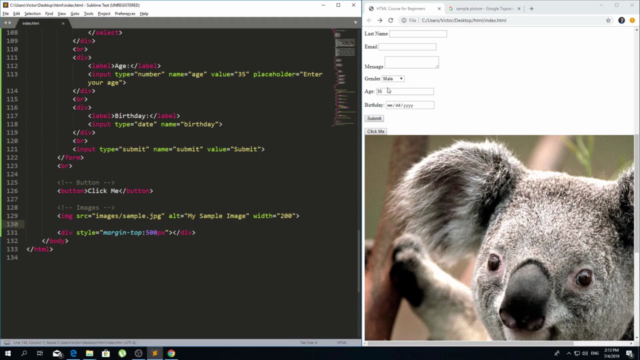Open Task View on the taskbar
640x360 pixels.
40,353
